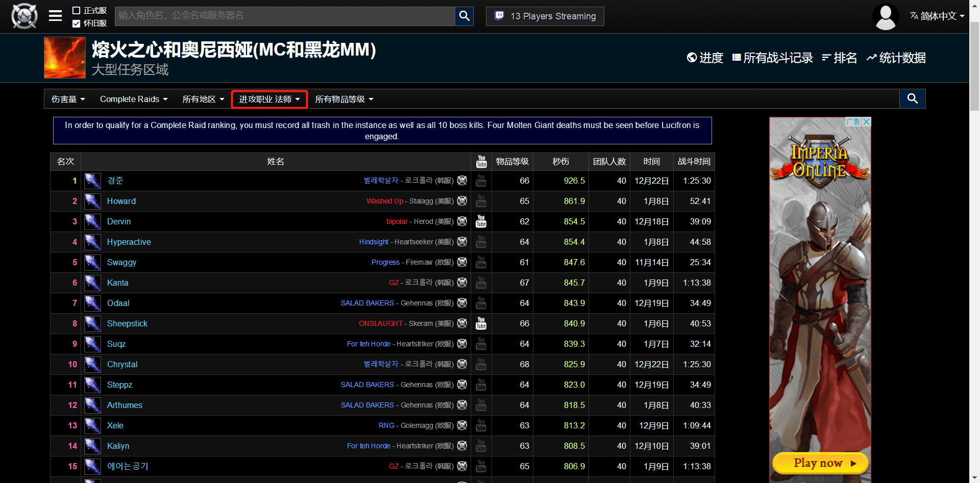Image resolution: width=980 pixels, height=483 pixels.
Task: Open Dervin's YouTube video icon
Action: coord(481,221)
